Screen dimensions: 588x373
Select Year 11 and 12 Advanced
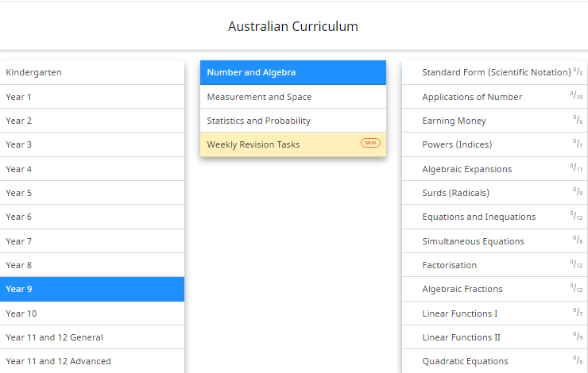click(x=91, y=361)
